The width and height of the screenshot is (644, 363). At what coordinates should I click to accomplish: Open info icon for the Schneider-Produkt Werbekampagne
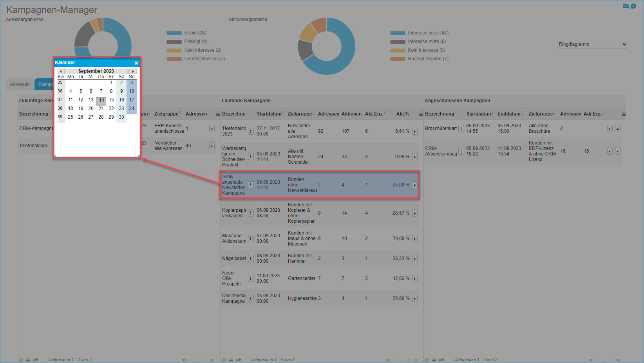pyautogui.click(x=251, y=157)
